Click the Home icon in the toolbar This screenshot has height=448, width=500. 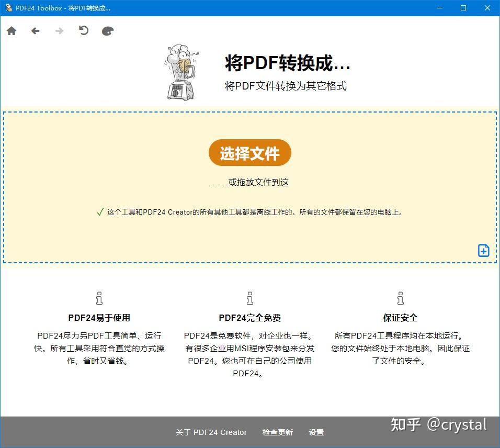12,30
